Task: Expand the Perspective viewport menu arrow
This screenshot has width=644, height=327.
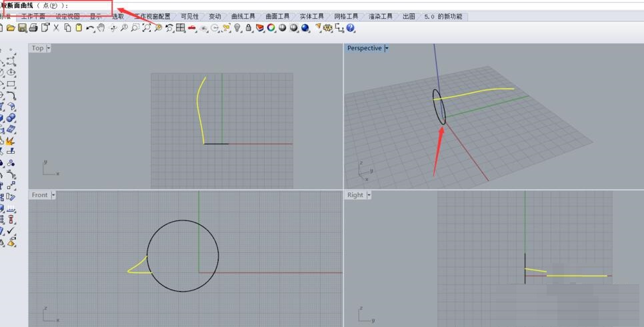Action: pos(387,49)
